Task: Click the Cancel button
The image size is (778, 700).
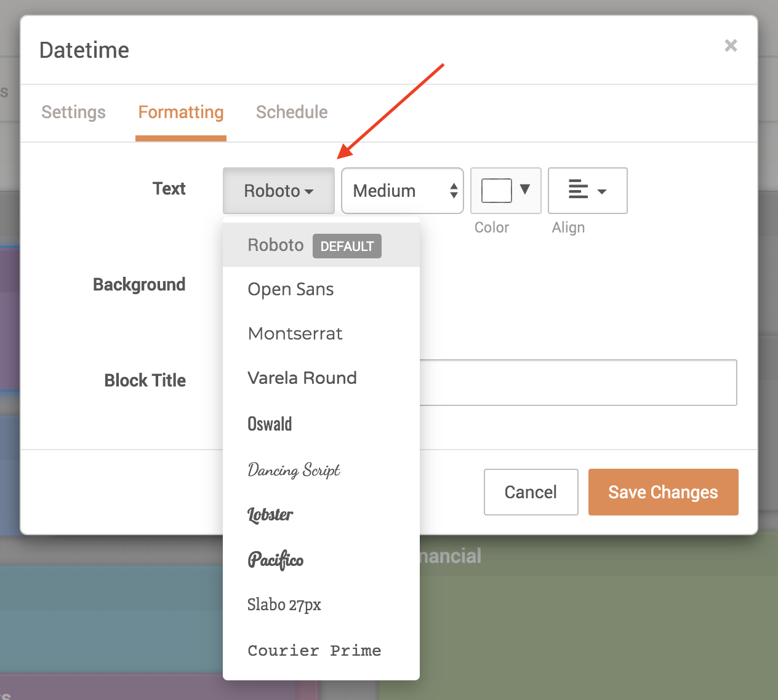Action: click(x=531, y=491)
